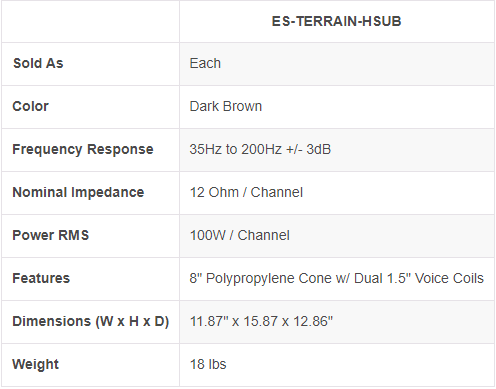Select the Weight row label
496x389 pixels.
[x=35, y=364]
